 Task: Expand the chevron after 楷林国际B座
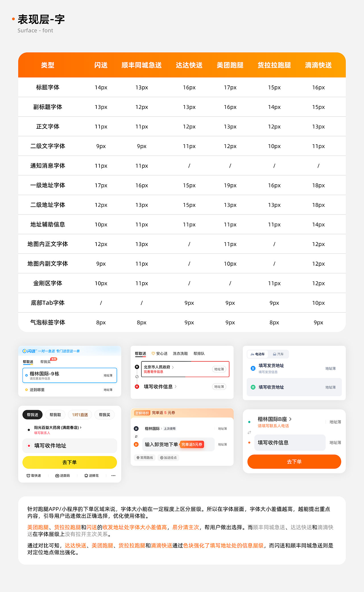290,419
